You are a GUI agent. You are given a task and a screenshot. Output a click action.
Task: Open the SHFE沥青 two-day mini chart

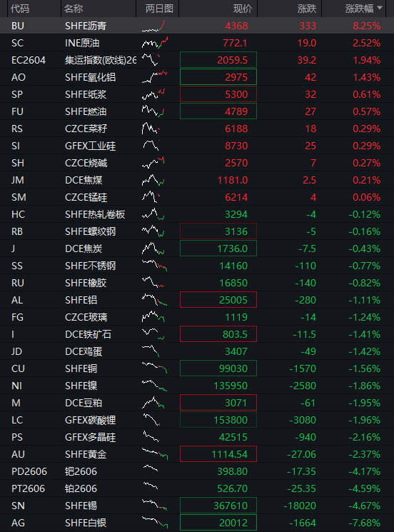tap(153, 26)
